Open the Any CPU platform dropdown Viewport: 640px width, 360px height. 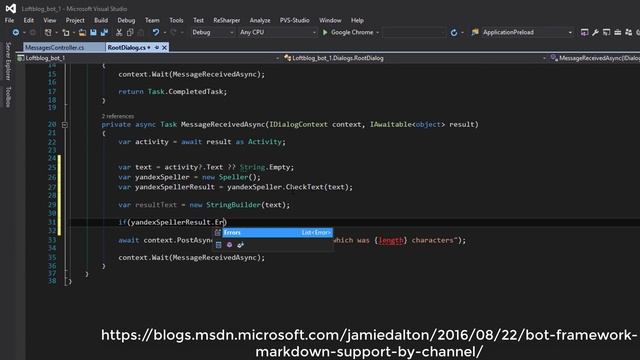pos(278,32)
